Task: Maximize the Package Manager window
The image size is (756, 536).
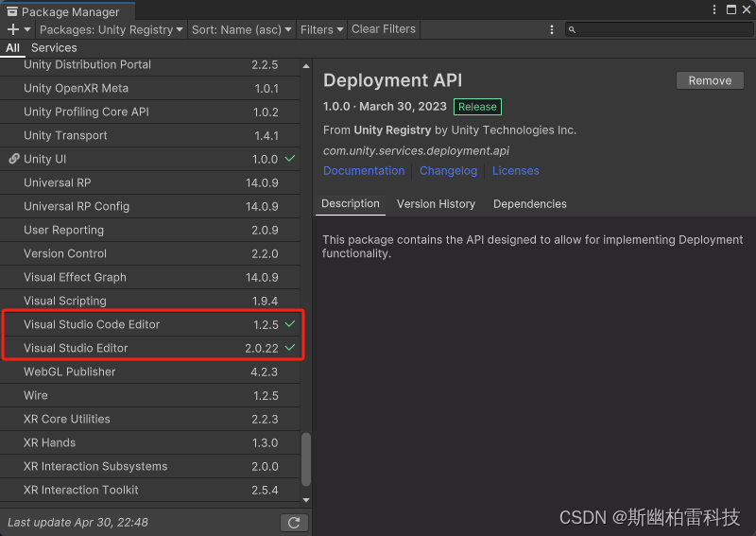Action: click(x=731, y=9)
